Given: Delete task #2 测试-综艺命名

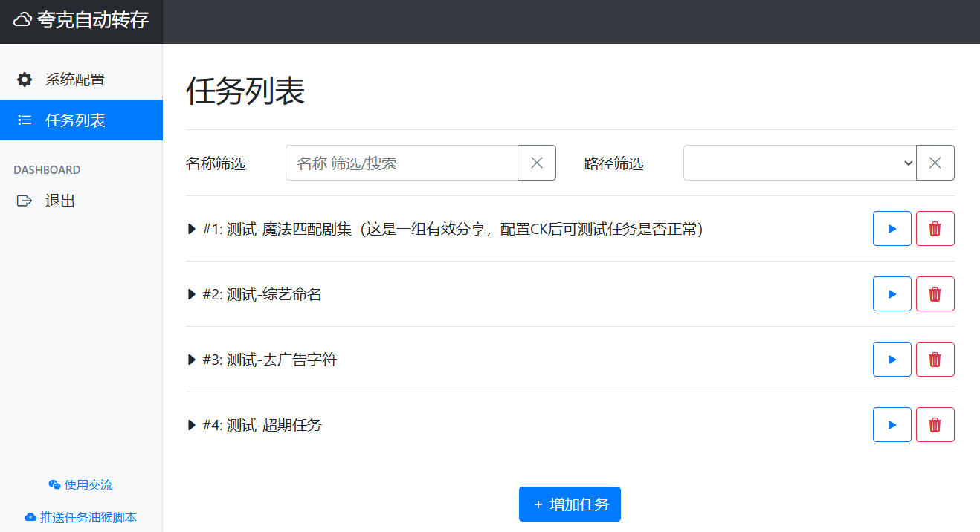Looking at the screenshot, I should point(935,294).
